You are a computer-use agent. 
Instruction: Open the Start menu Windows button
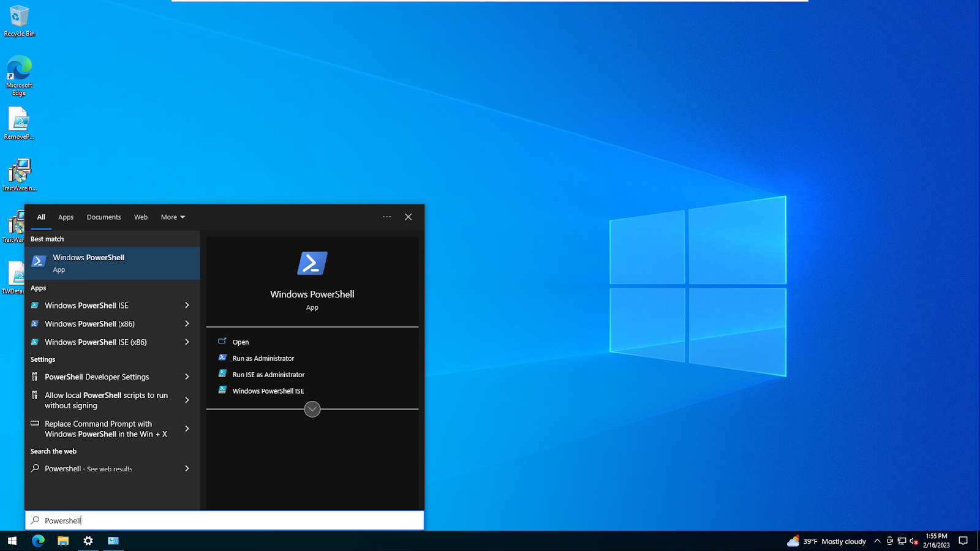12,541
